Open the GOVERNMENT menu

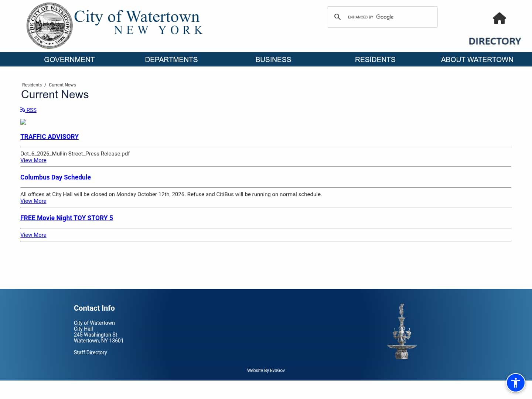point(69,59)
